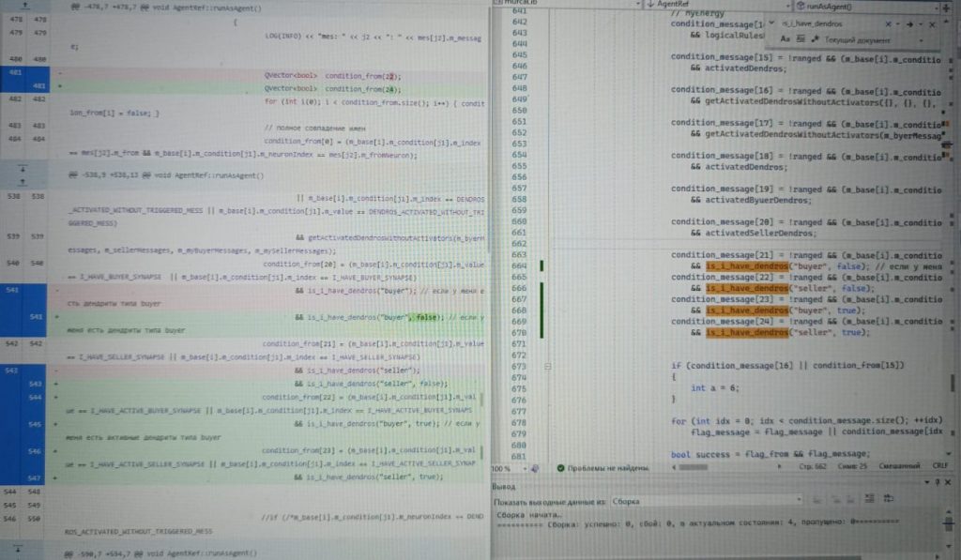961x560 pixels.
Task: Select added line 547 in the diff gutter
Action: tap(35, 477)
